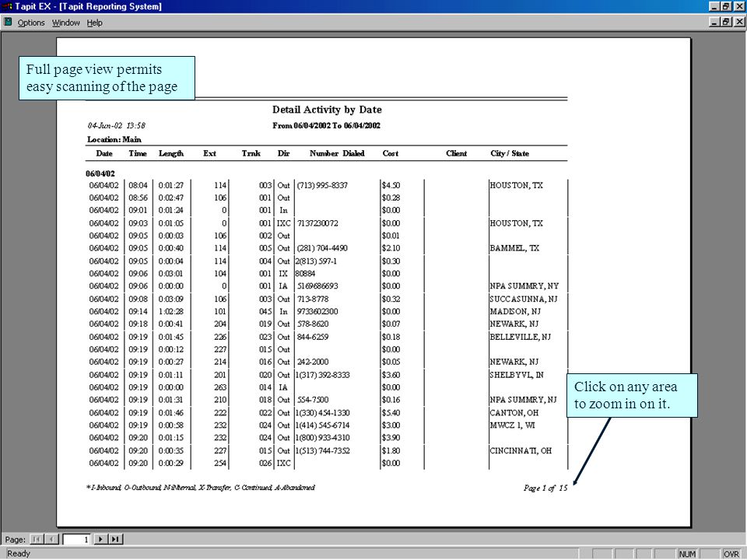The image size is (747, 560).
Task: Click the 'OVR' status bar indicator
Action: point(731,554)
